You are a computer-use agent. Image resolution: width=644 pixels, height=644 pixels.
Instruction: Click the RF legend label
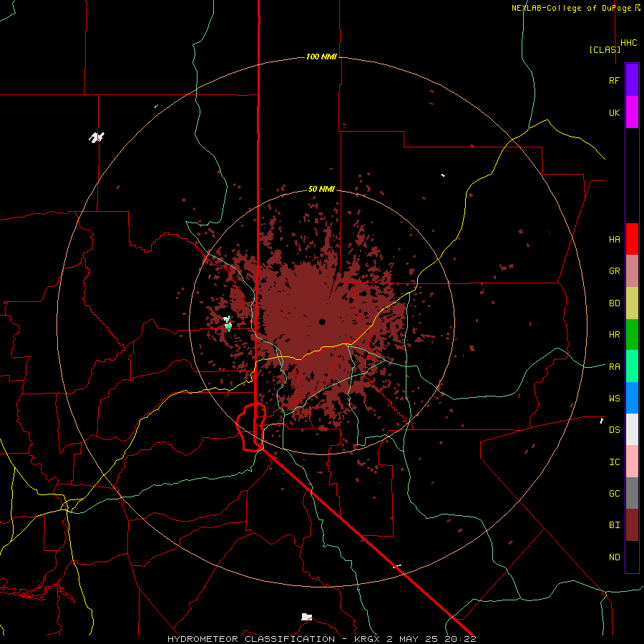coord(614,80)
